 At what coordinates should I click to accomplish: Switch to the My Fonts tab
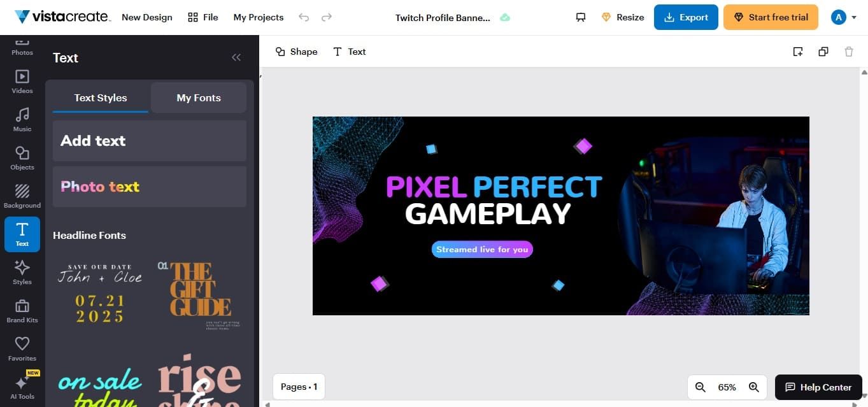(x=198, y=97)
